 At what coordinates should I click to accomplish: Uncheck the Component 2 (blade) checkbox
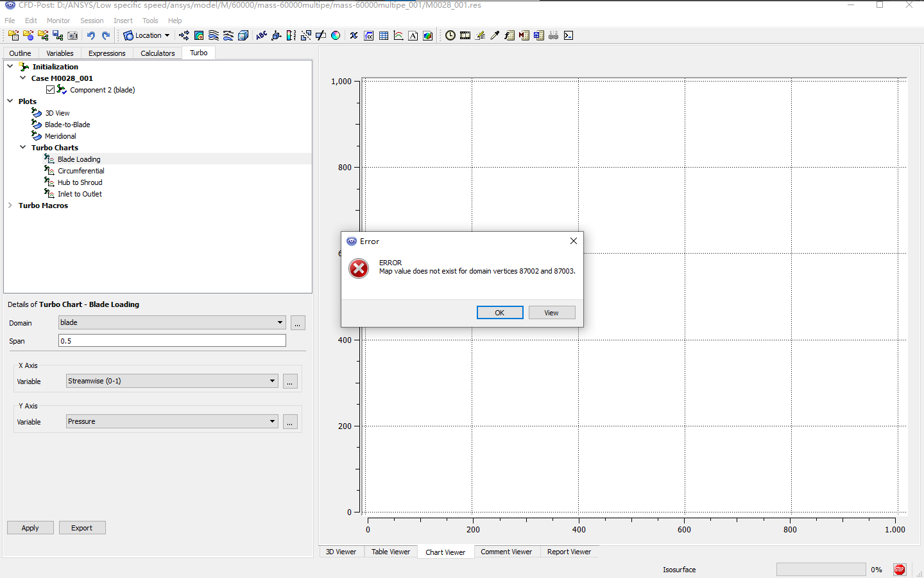[51, 90]
